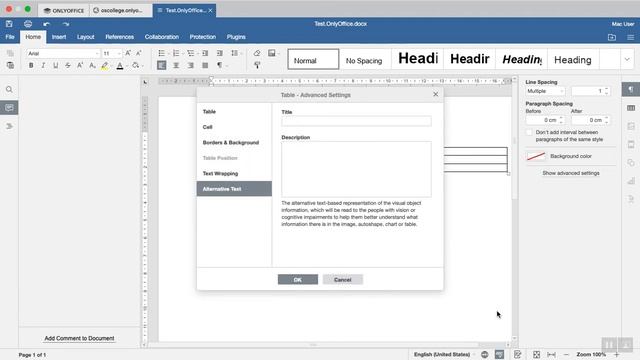Open paragraph settings in right sidebar
Screen dimensions: 640x360
coord(631,89)
